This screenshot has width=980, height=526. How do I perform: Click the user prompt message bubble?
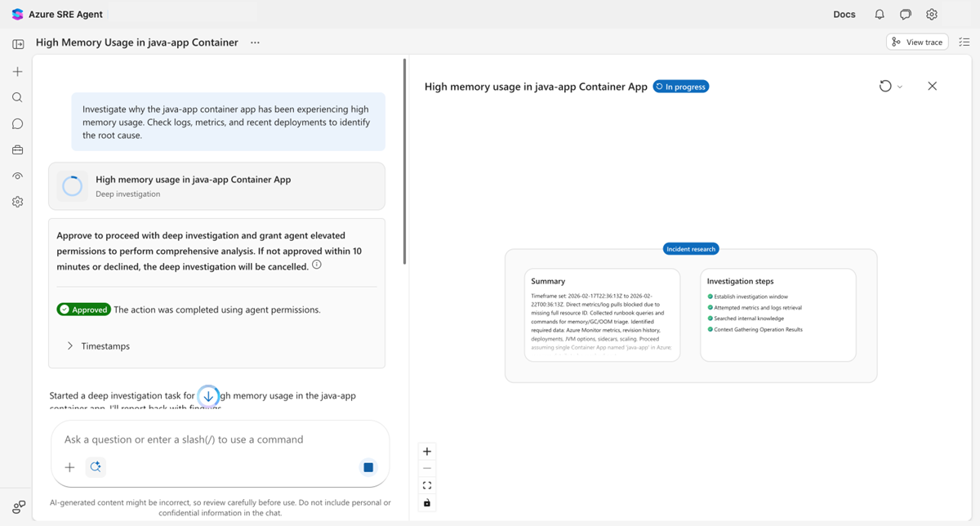[228, 122]
